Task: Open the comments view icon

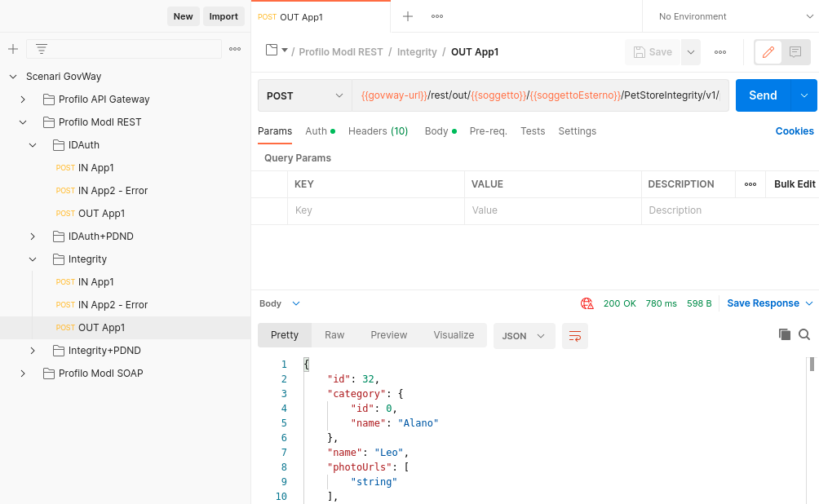Action: 795,52
